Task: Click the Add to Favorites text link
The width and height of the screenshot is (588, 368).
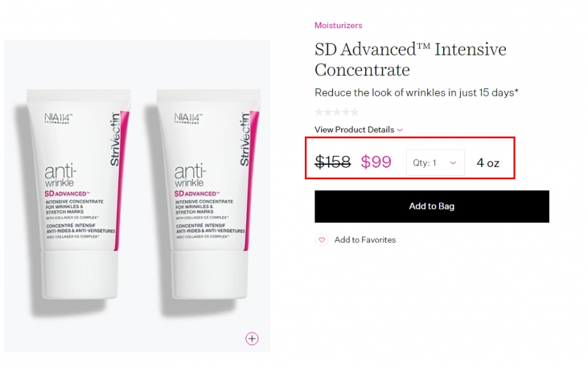Action: 365,239
